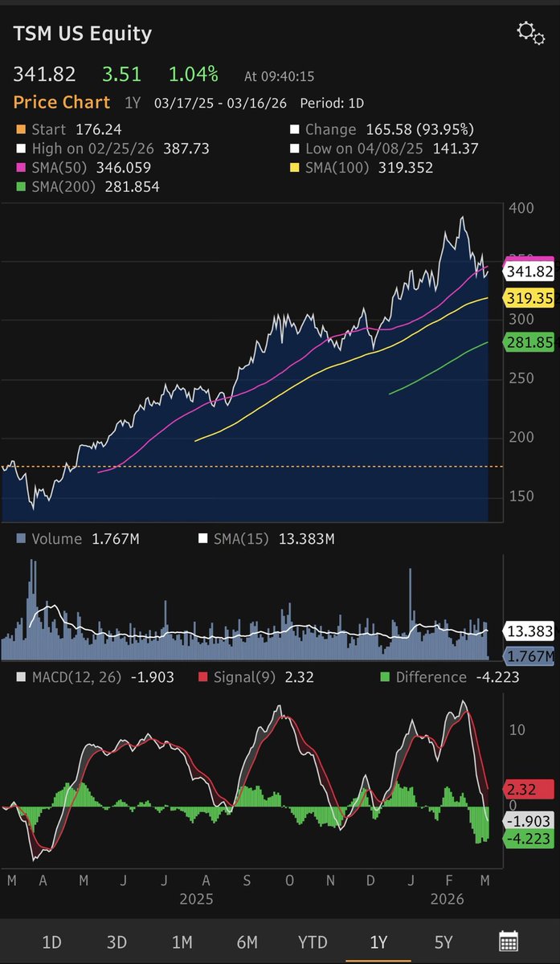Tap the Price Chart heading
The image size is (560, 964).
pos(62,103)
